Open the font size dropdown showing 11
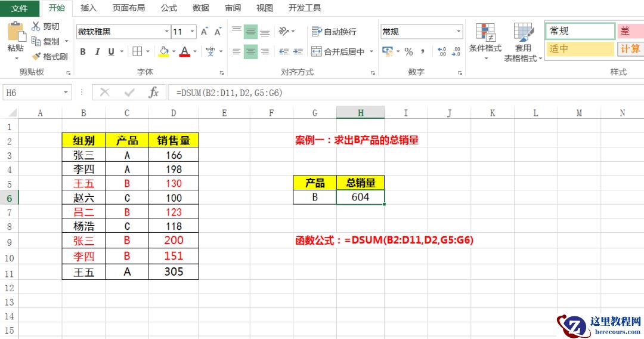Screen dimensions: 644x339 [192, 32]
